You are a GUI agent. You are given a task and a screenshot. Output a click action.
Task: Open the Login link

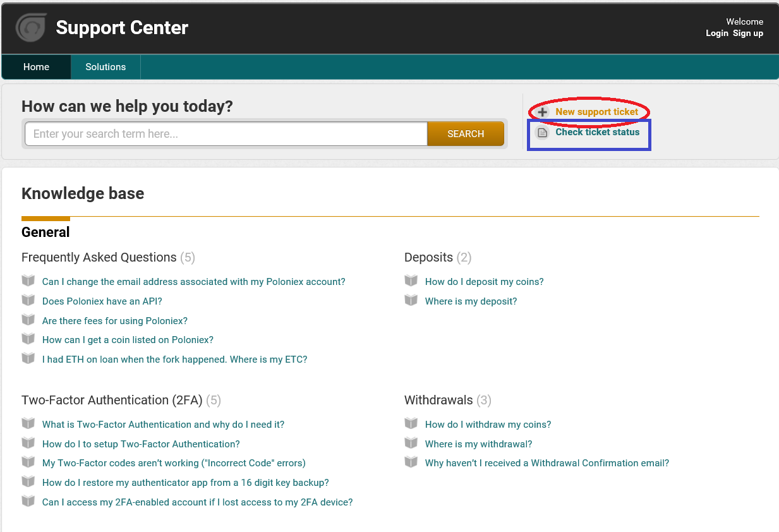click(x=717, y=33)
